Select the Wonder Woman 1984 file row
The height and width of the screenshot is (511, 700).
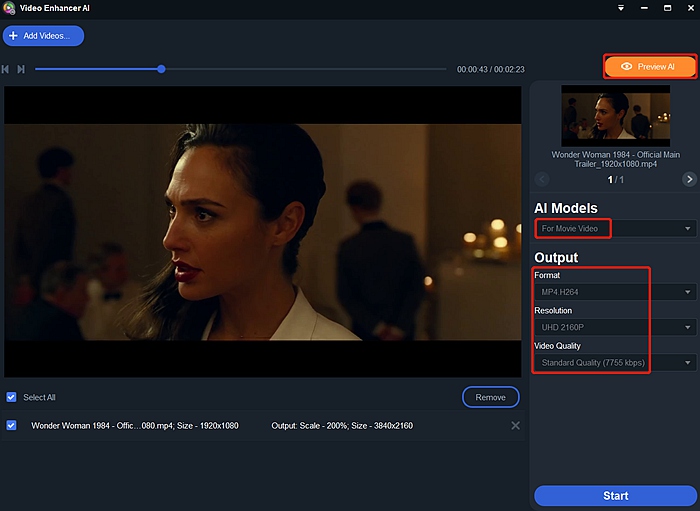click(262, 426)
